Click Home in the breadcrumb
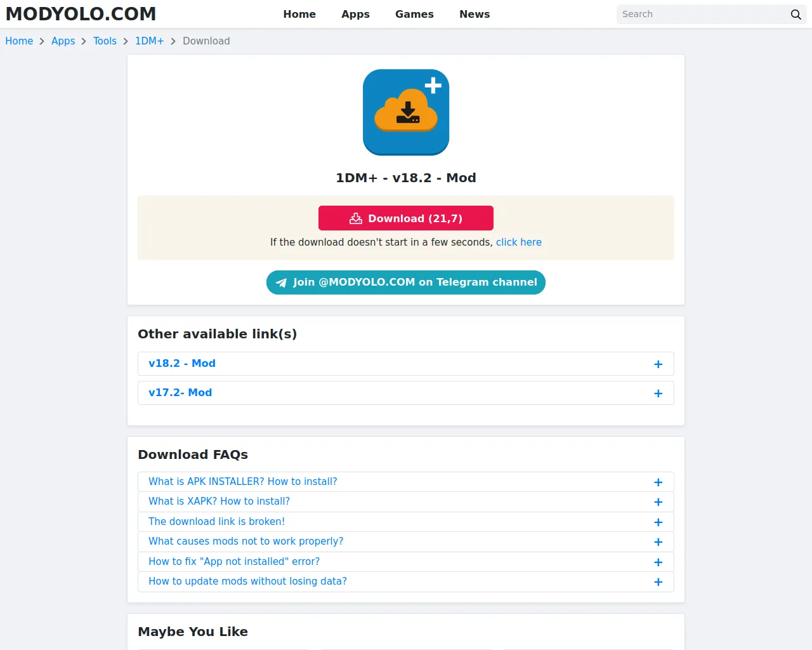 pos(19,41)
